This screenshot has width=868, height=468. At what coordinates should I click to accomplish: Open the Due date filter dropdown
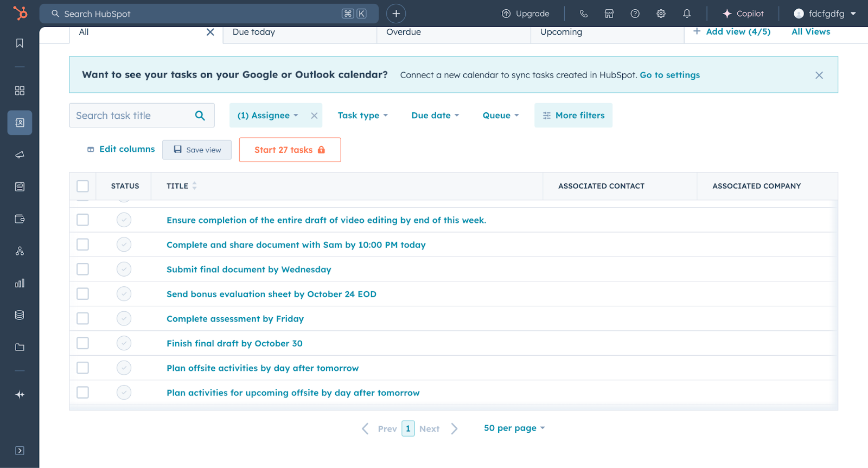tap(435, 116)
